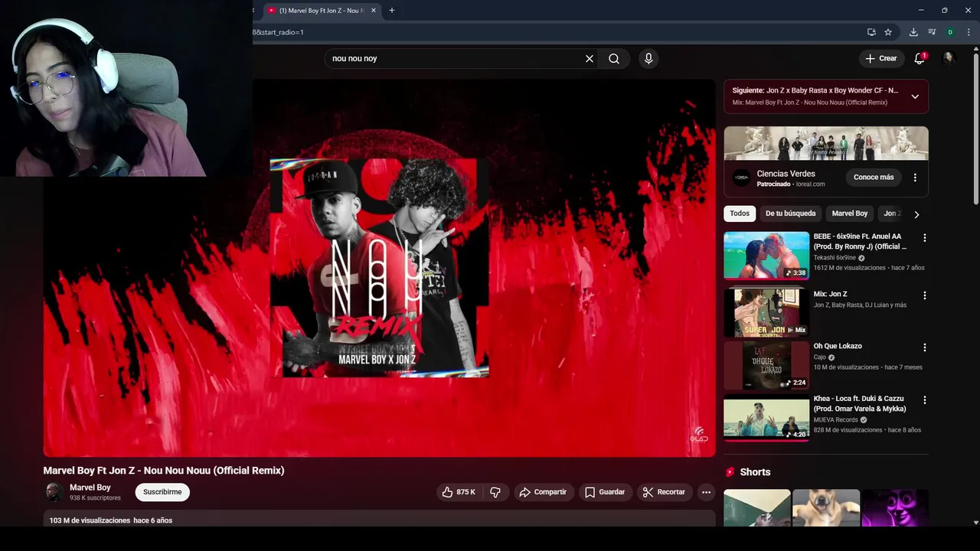Click Conoce más on the ad
Screen dimensions: 980x551
(874, 177)
